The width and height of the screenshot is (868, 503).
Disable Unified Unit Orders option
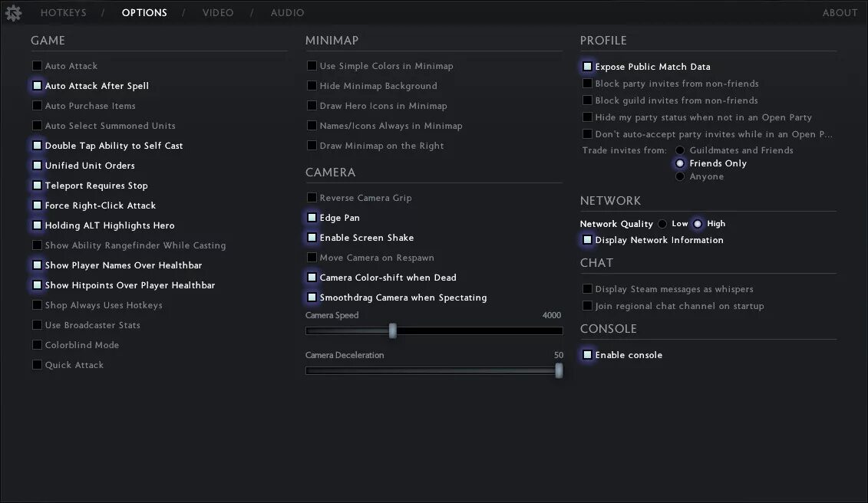(x=37, y=166)
